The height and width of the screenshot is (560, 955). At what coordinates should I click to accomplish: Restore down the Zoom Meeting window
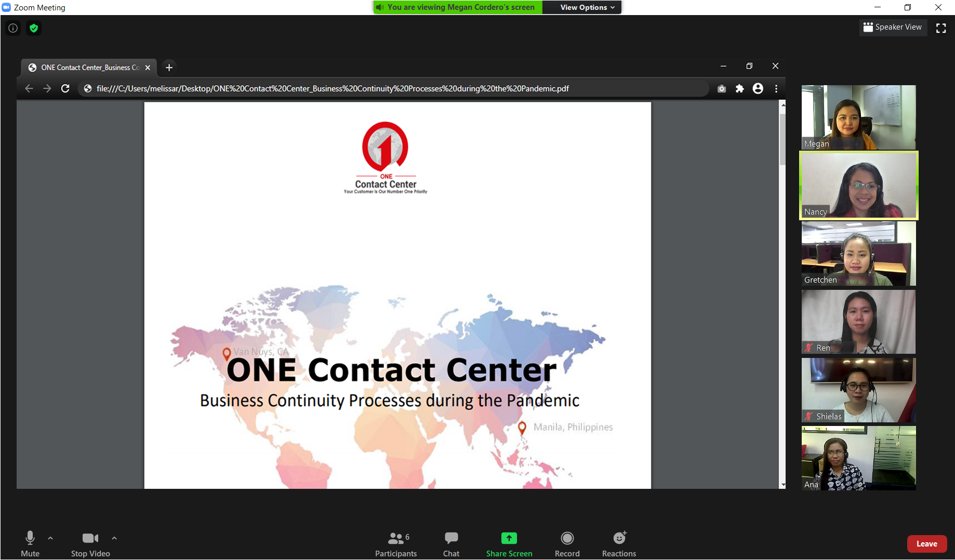[x=908, y=7]
